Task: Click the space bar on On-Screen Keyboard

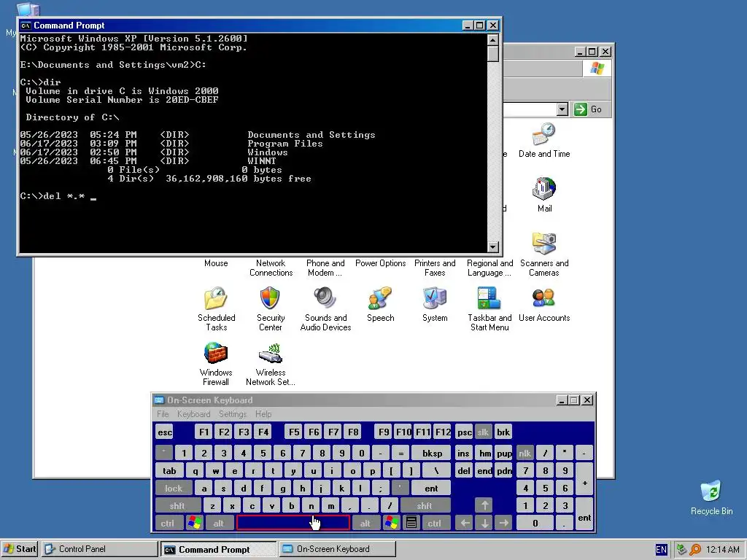Action: [293, 523]
